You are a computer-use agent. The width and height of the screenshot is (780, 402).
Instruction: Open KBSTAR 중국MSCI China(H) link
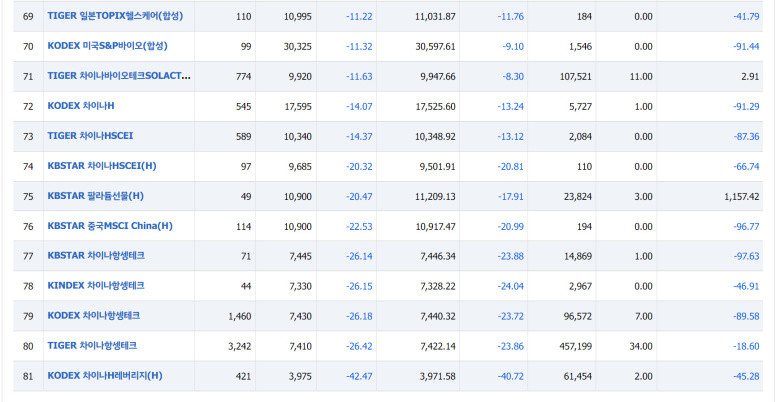click(110, 226)
